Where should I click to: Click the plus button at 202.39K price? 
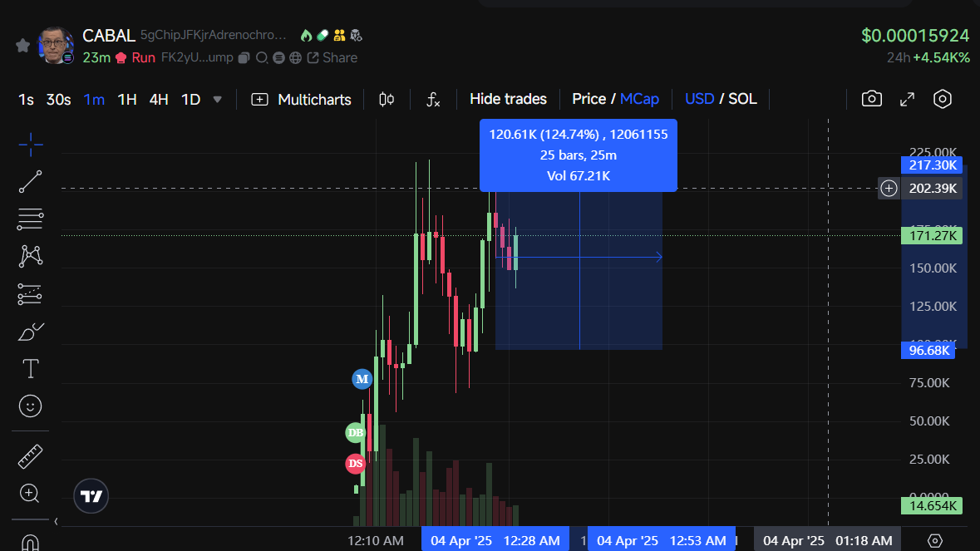click(x=889, y=188)
